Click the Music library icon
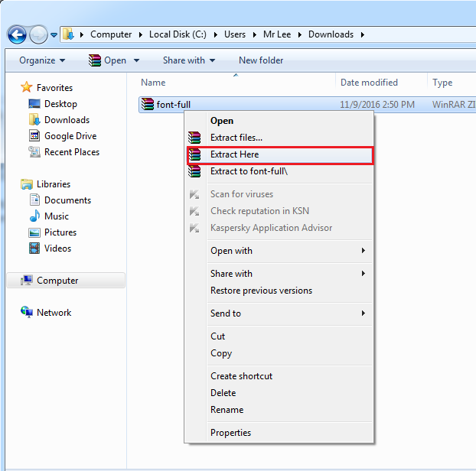The width and height of the screenshot is (476, 471). 34,216
